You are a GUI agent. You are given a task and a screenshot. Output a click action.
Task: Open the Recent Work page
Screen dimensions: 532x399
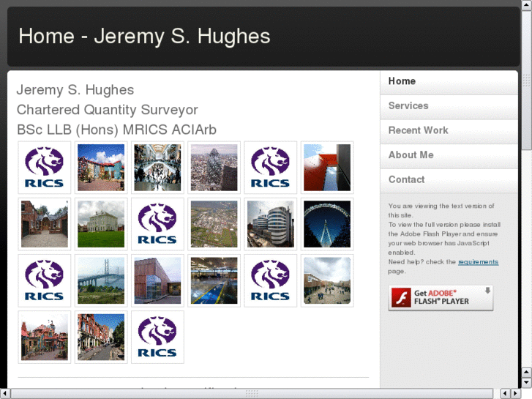(449, 131)
